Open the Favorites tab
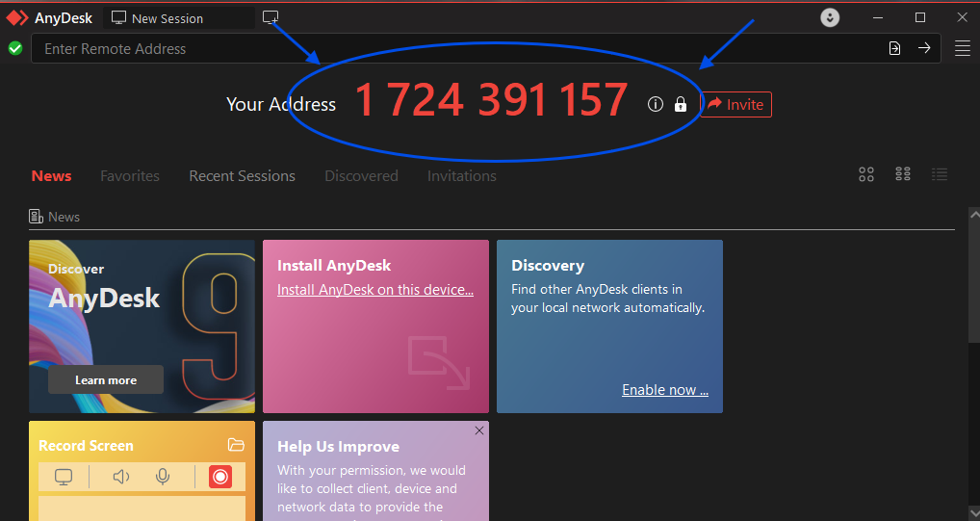Viewport: 980px width, 521px height. (130, 176)
